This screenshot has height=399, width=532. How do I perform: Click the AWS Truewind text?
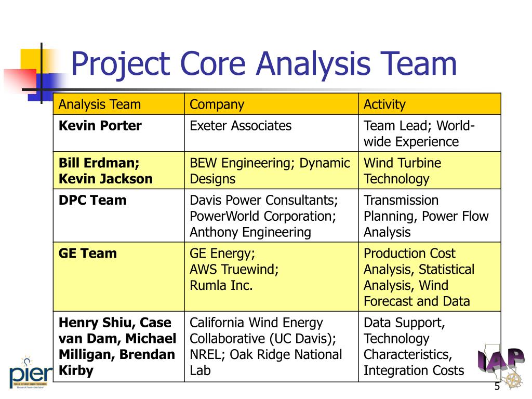point(234,270)
